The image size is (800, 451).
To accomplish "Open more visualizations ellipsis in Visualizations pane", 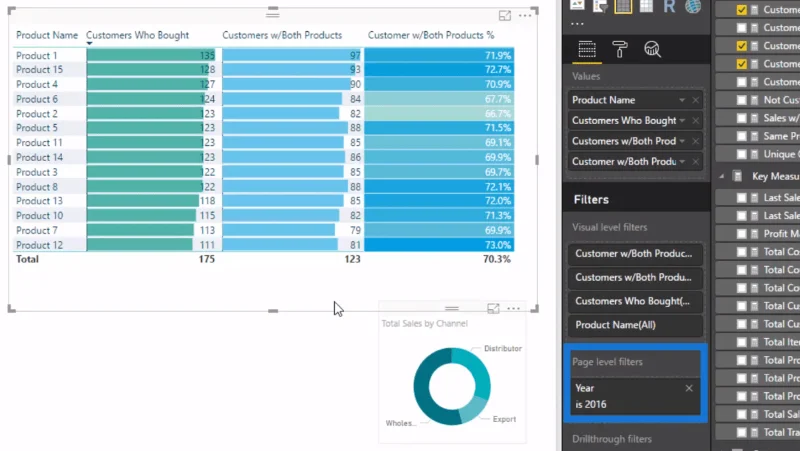I will [x=578, y=23].
